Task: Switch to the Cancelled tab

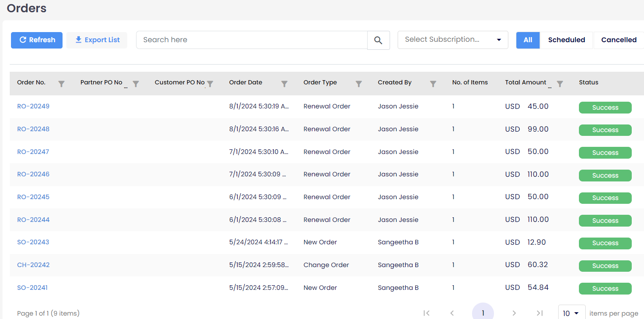Action: pyautogui.click(x=619, y=40)
